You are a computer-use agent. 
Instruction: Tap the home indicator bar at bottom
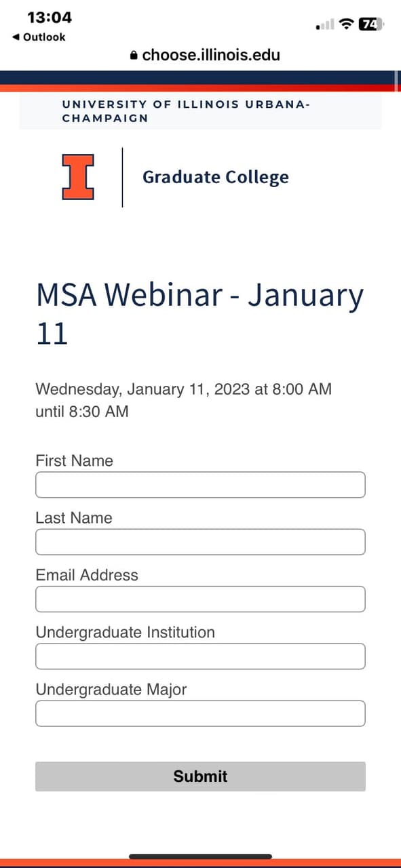pos(200,854)
